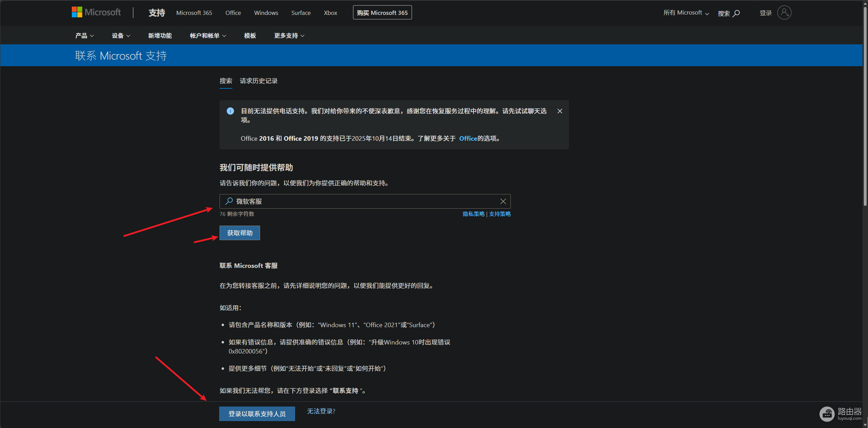The width and height of the screenshot is (868, 428).
Task: Click the 购买 Microsoft 365 button
Action: coord(382,12)
